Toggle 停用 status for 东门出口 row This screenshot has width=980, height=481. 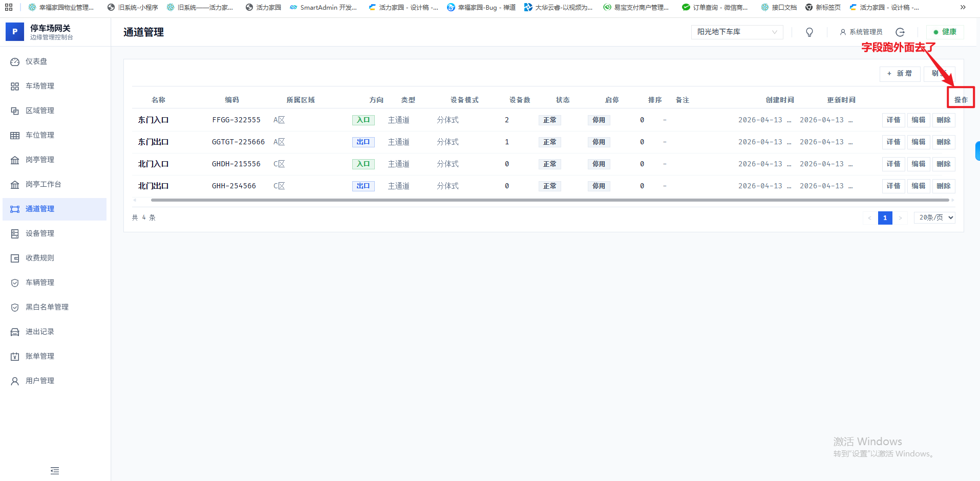click(599, 142)
